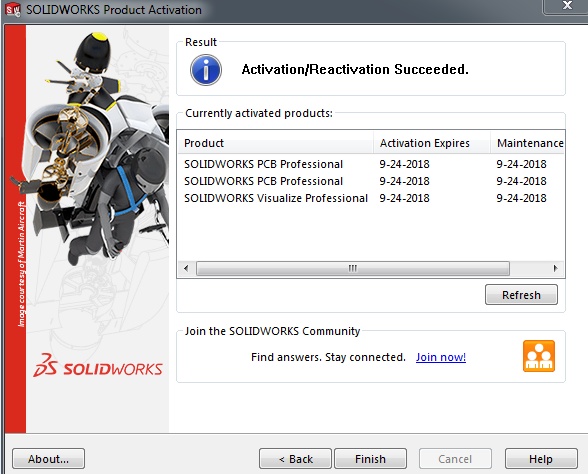The height and width of the screenshot is (474, 588).
Task: Open the About... dialog
Action: tap(48, 458)
